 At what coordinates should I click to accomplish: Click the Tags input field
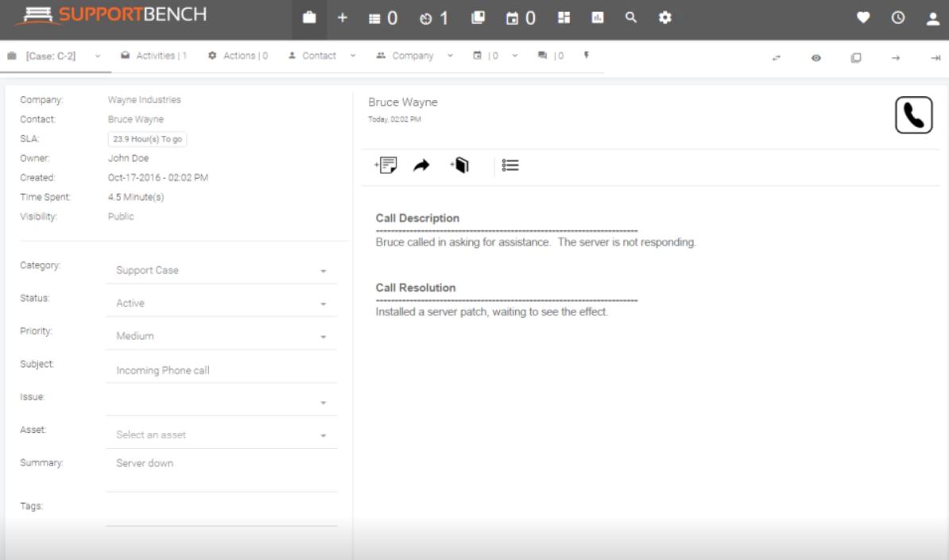pyautogui.click(x=222, y=513)
